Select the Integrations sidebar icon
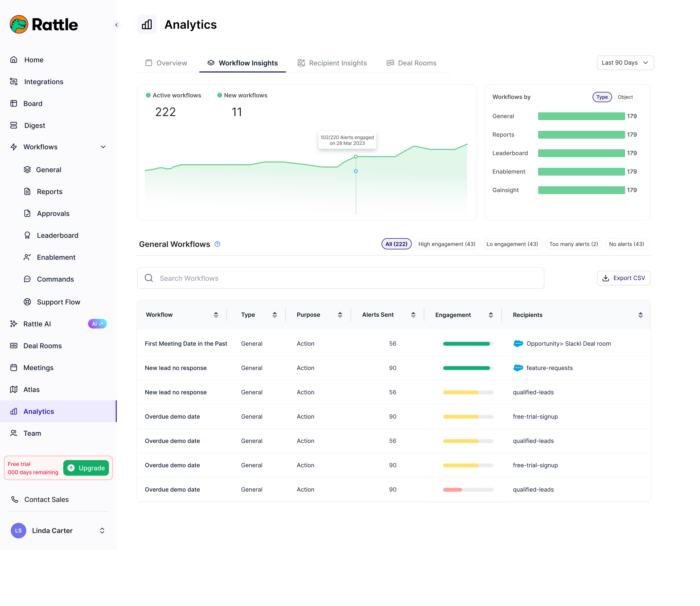Viewport: 700px width, 606px height. point(14,81)
